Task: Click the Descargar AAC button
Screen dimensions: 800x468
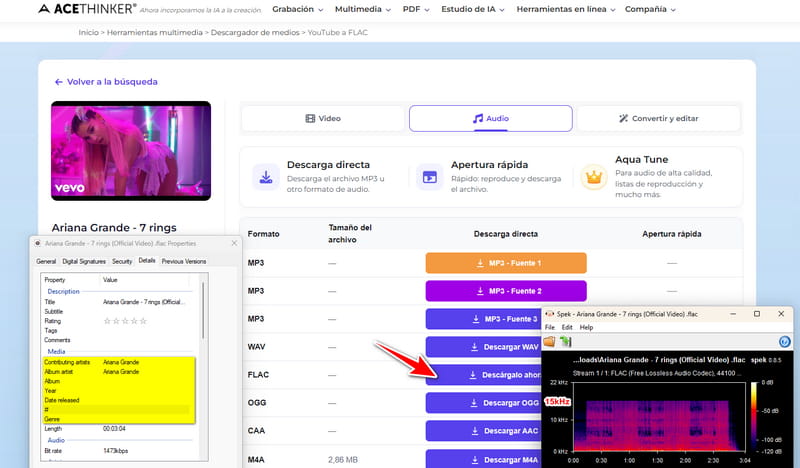Action: point(483,431)
